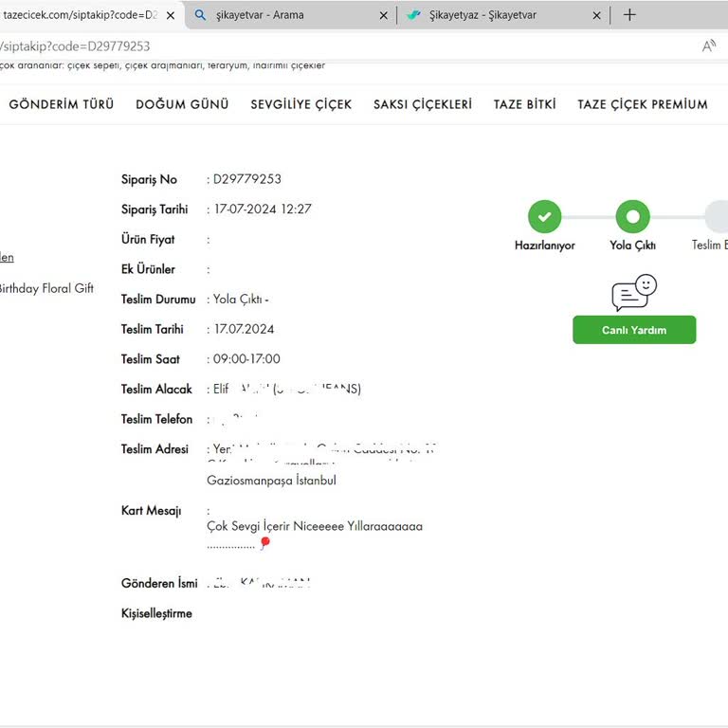Close the şikayetvar - Arama tab
This screenshot has width=728, height=728.
click(384, 15)
